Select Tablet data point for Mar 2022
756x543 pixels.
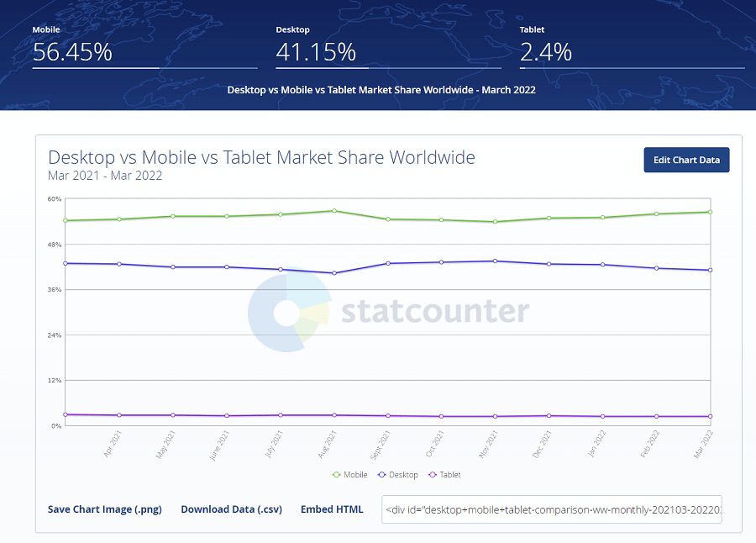(710, 417)
